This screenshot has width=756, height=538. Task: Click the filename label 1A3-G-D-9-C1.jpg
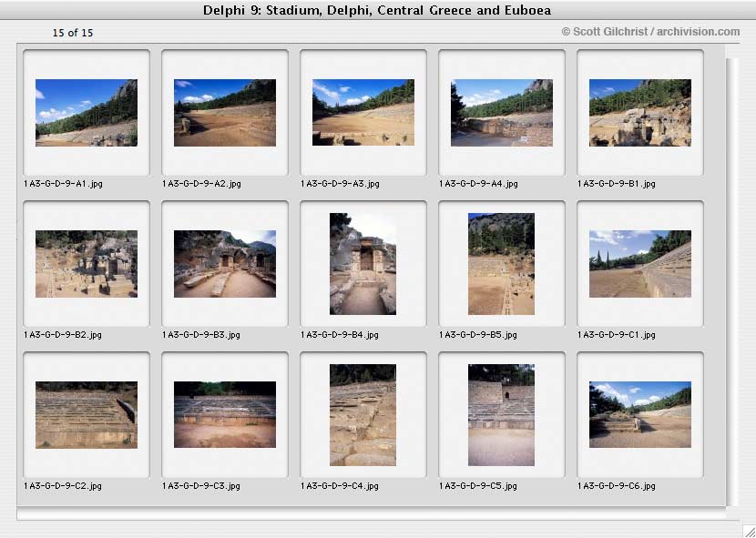tap(617, 335)
